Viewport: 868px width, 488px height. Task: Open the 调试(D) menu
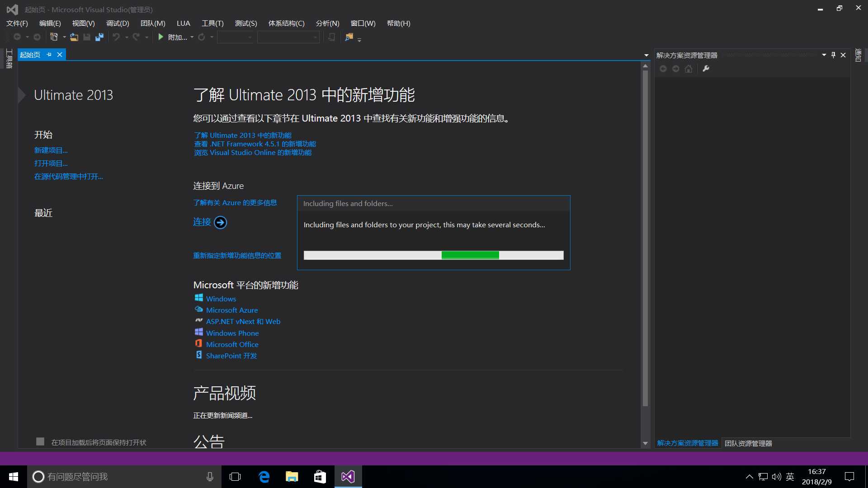[118, 23]
